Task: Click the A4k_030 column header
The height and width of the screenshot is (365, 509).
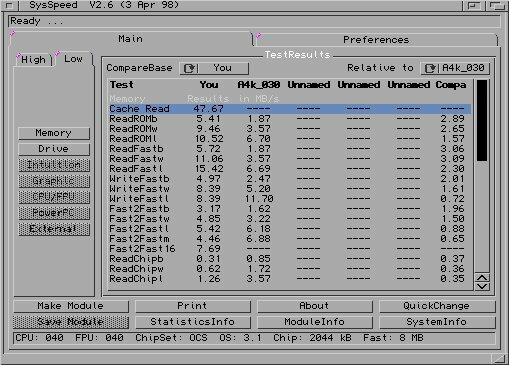Action: click(259, 85)
